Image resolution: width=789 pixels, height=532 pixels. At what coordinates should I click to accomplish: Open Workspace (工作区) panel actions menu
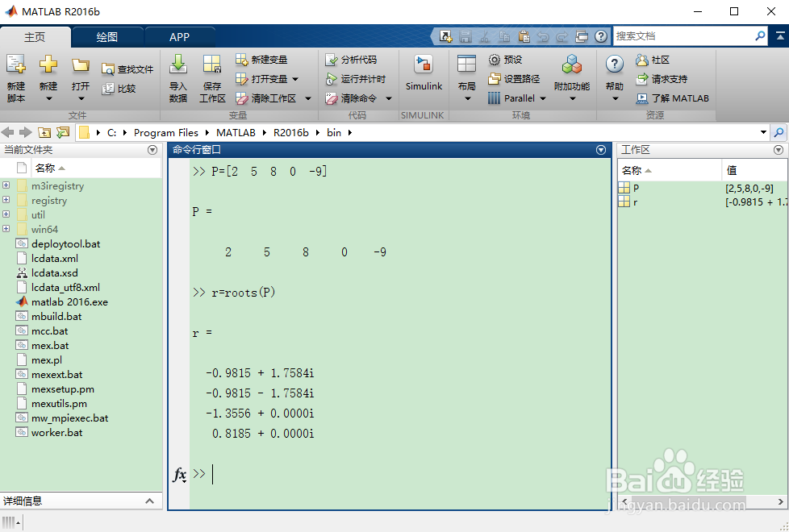coord(779,150)
